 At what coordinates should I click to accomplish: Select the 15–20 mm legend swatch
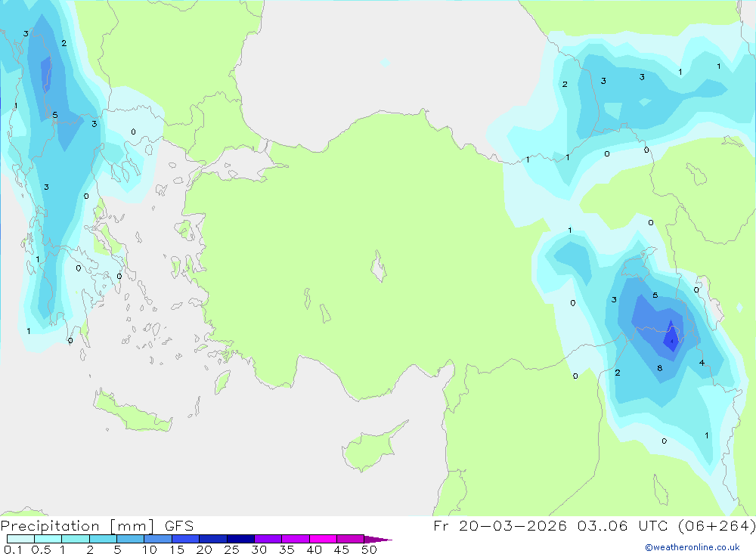185,539
